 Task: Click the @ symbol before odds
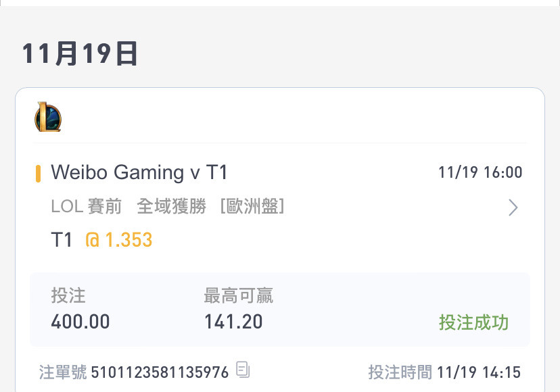(x=92, y=240)
